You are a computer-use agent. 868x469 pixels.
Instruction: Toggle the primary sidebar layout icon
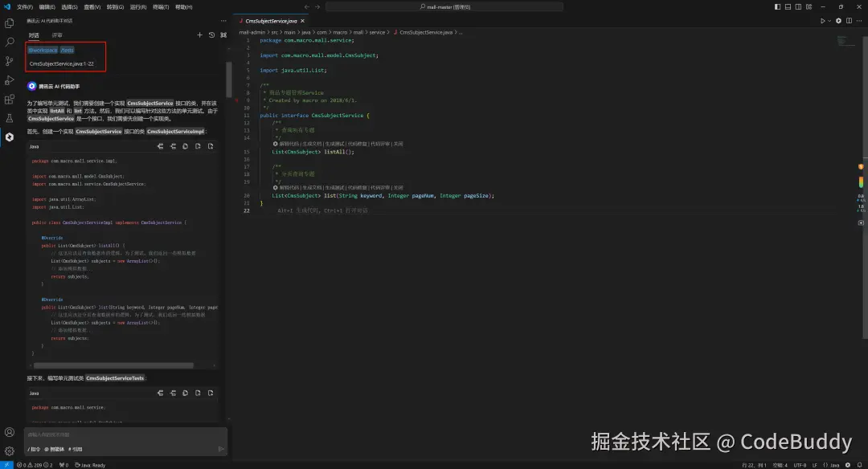click(776, 6)
